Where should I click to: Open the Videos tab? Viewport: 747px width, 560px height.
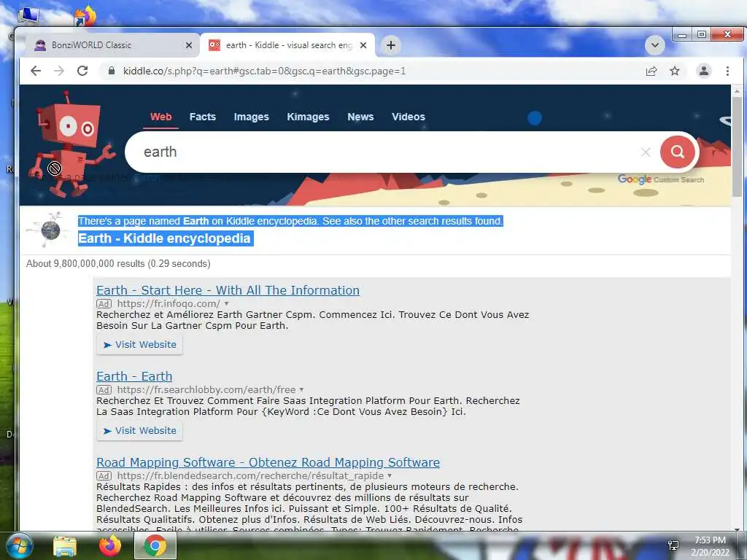coord(409,117)
